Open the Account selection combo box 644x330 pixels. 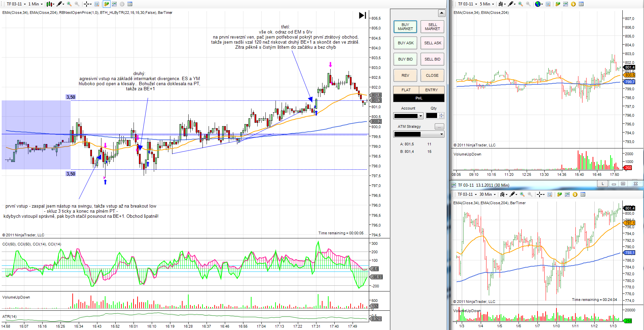click(408, 116)
